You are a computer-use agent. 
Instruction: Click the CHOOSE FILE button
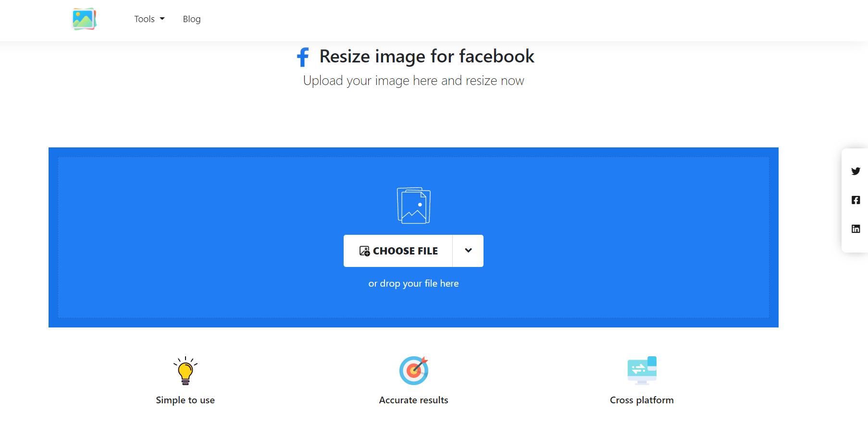[x=398, y=251]
